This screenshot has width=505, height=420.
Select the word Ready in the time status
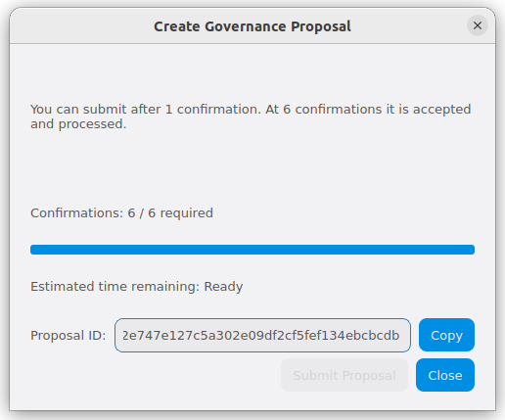point(223,287)
